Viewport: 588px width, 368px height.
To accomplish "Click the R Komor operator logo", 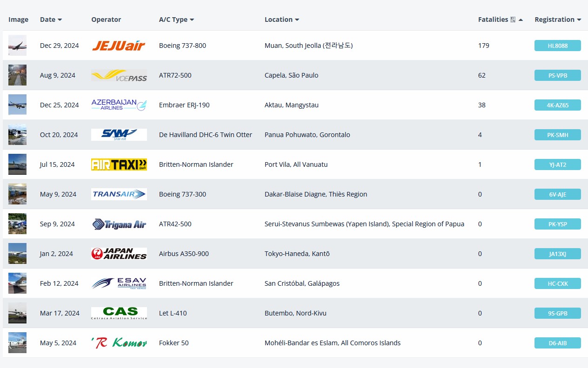I will point(119,343).
